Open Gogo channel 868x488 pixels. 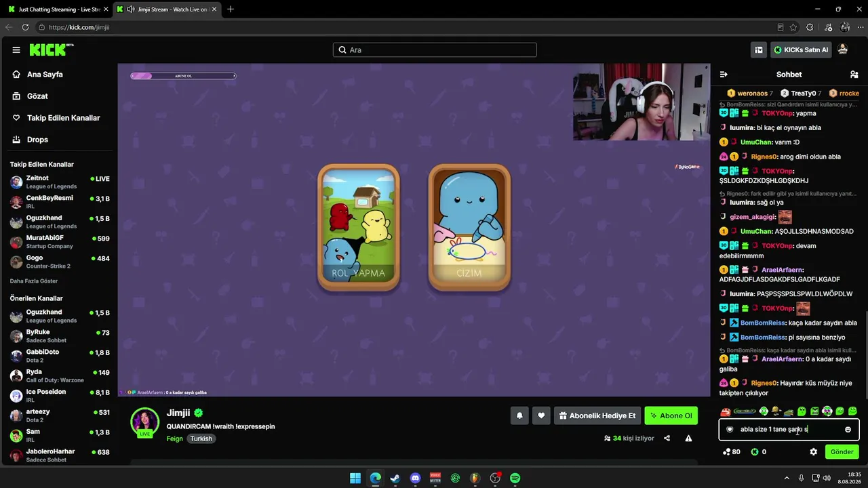point(60,262)
